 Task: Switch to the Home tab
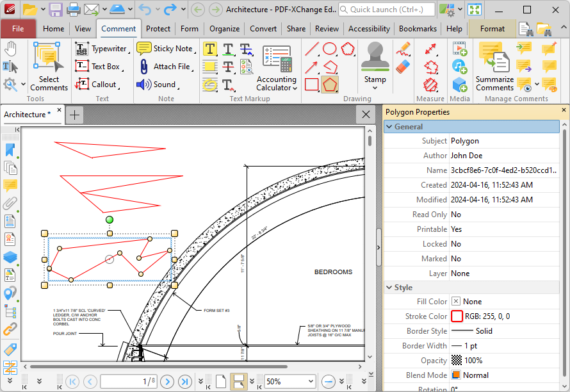pyautogui.click(x=53, y=29)
